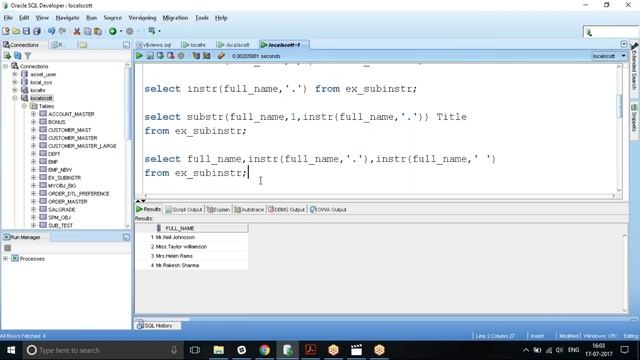Switch to the Explain results tab
This screenshot has height=360, width=640.
(x=218, y=209)
